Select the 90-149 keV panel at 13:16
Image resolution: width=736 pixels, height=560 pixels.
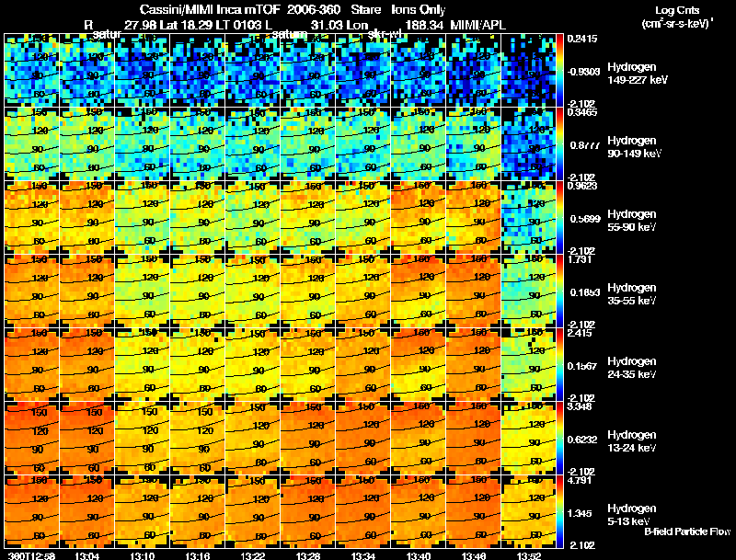(x=198, y=144)
